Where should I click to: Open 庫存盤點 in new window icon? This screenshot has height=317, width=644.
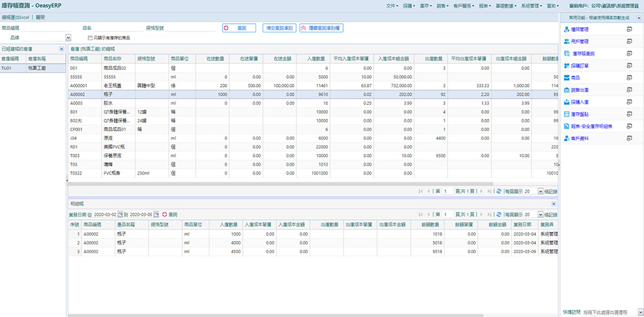pyautogui.click(x=630, y=114)
